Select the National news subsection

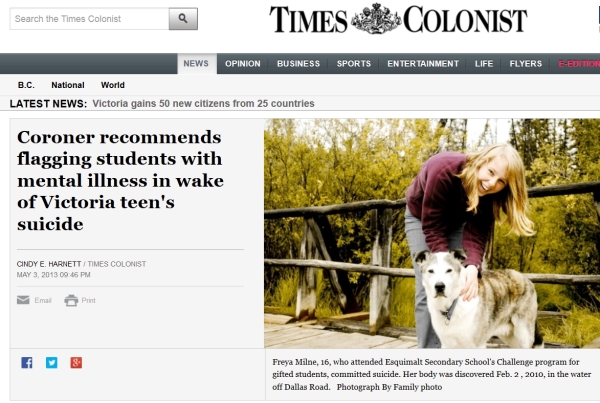(68, 85)
